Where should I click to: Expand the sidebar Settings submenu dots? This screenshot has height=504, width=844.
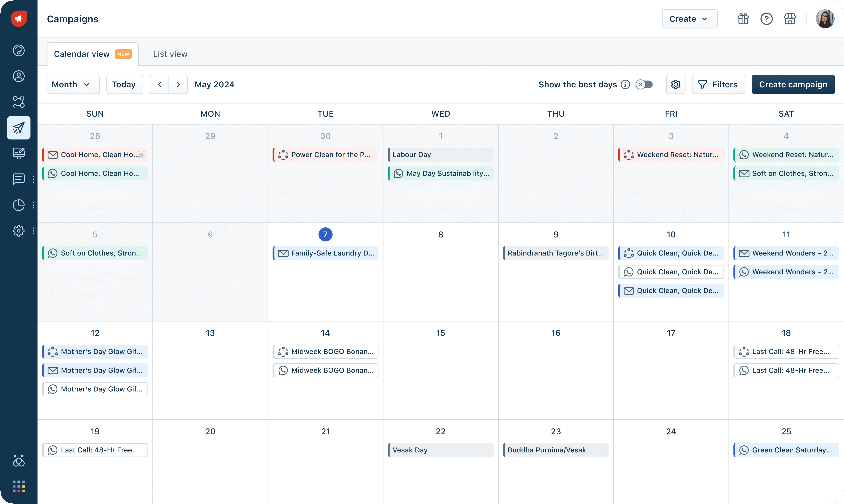33,231
